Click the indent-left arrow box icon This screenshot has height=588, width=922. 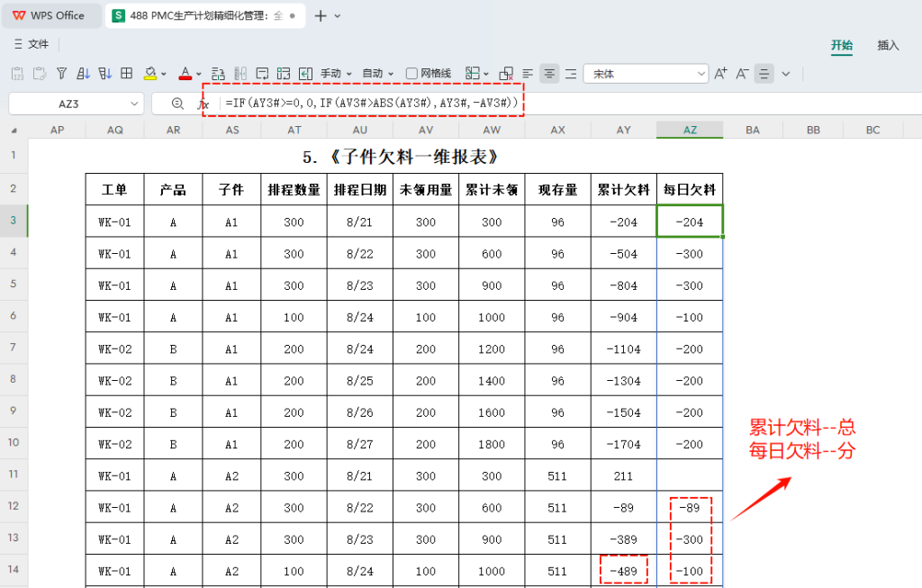[x=306, y=74]
